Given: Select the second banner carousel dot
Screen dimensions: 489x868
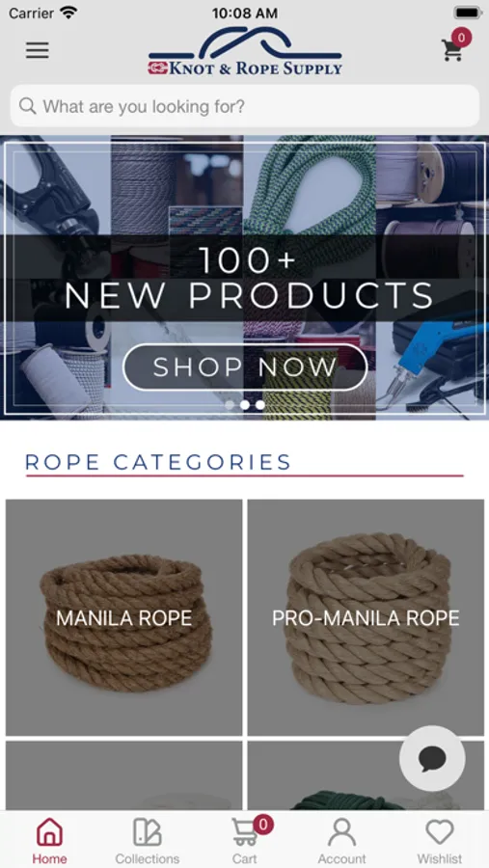Looking at the screenshot, I should point(245,405).
